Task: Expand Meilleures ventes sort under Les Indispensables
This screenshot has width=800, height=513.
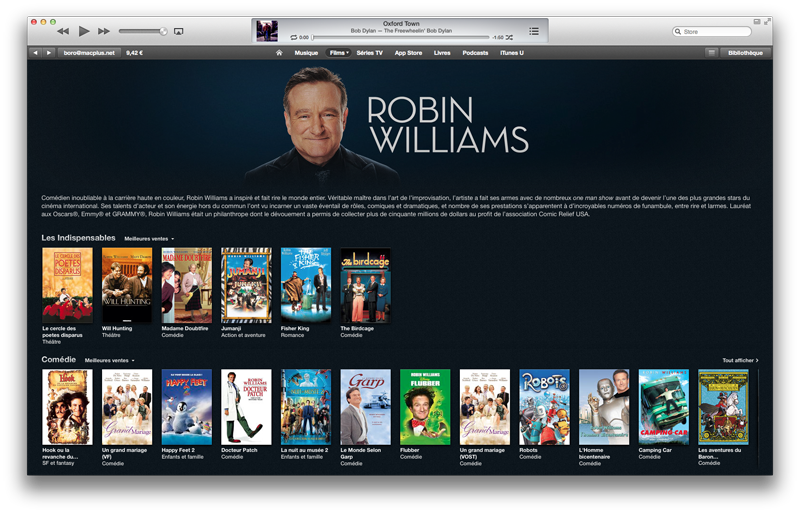Action: 149,238
